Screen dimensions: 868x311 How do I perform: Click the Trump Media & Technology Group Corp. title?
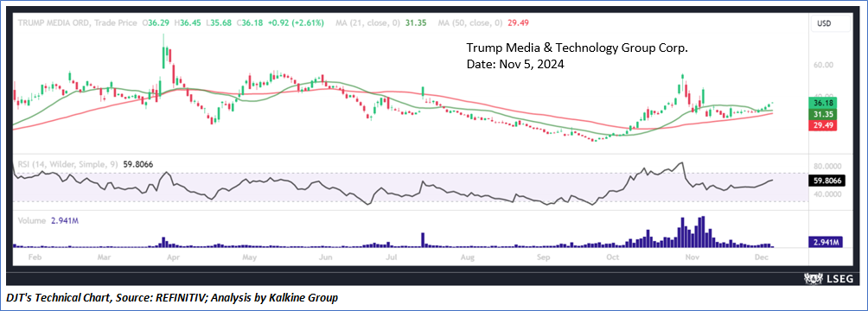coord(577,48)
